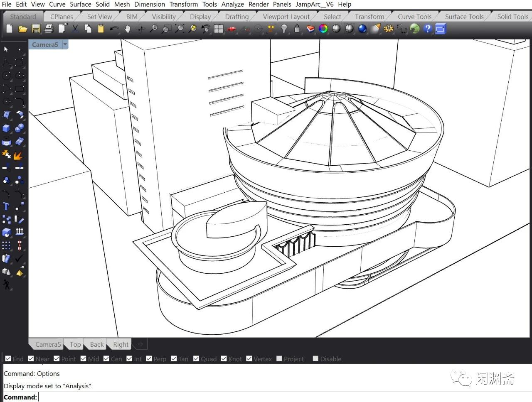
Task: Click the Open folder icon
Action: (23, 29)
